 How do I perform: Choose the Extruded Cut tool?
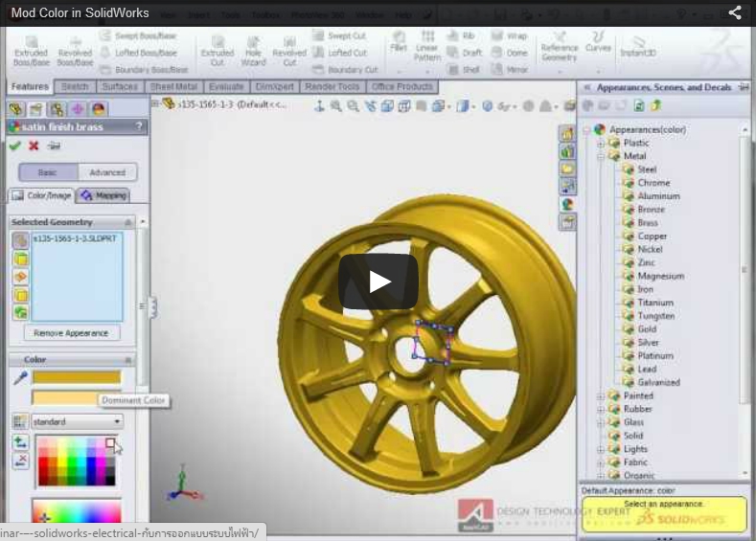[218, 51]
